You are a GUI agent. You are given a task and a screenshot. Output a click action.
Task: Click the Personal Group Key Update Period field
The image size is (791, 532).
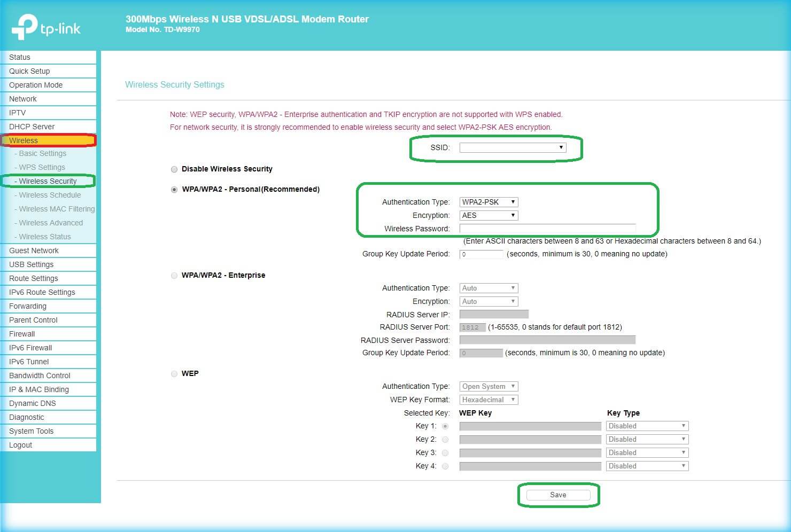click(481, 254)
